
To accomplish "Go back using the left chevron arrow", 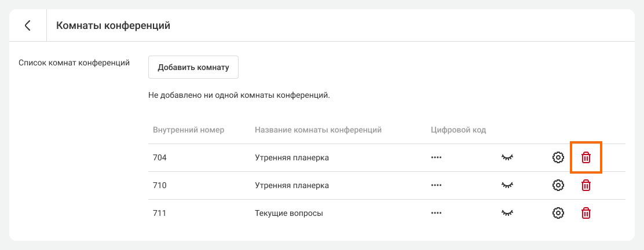I will 27,25.
